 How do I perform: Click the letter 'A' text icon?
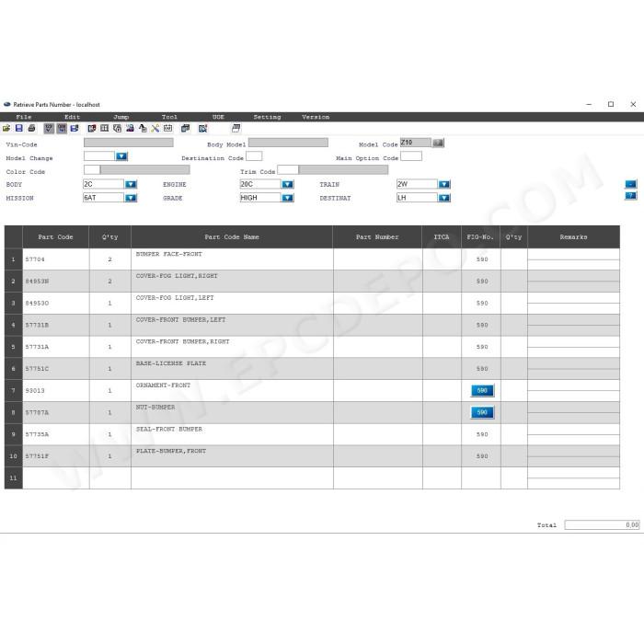point(143,129)
